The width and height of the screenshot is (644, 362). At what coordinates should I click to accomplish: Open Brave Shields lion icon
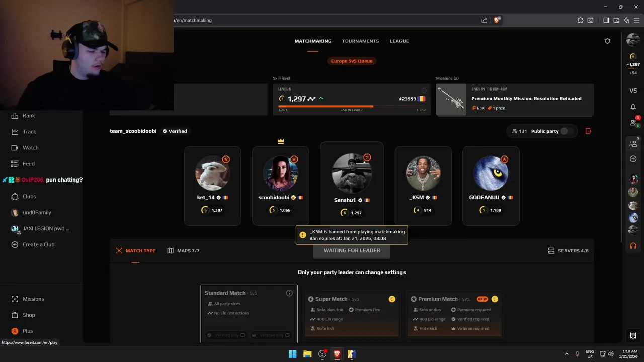497,20
